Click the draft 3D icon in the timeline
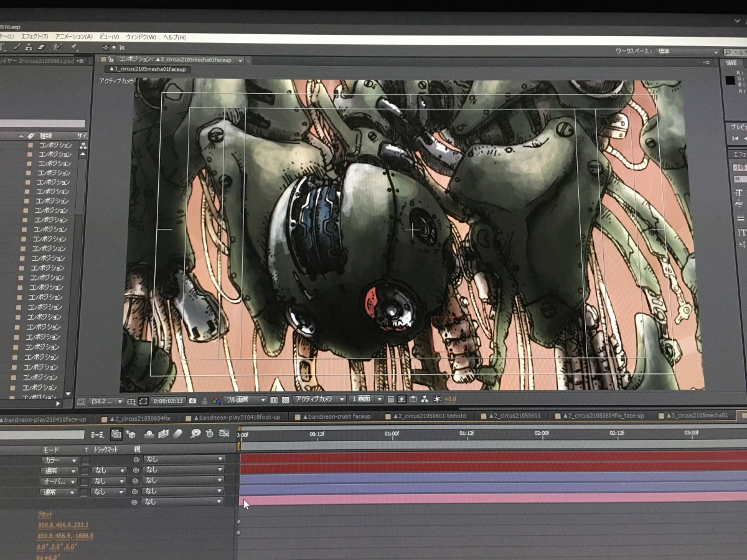 click(x=131, y=434)
